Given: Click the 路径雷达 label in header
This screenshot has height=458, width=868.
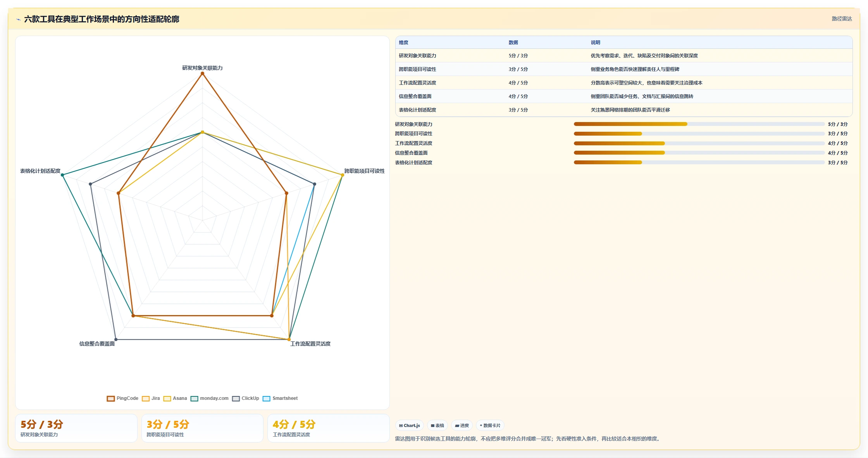Looking at the screenshot, I should (x=842, y=19).
